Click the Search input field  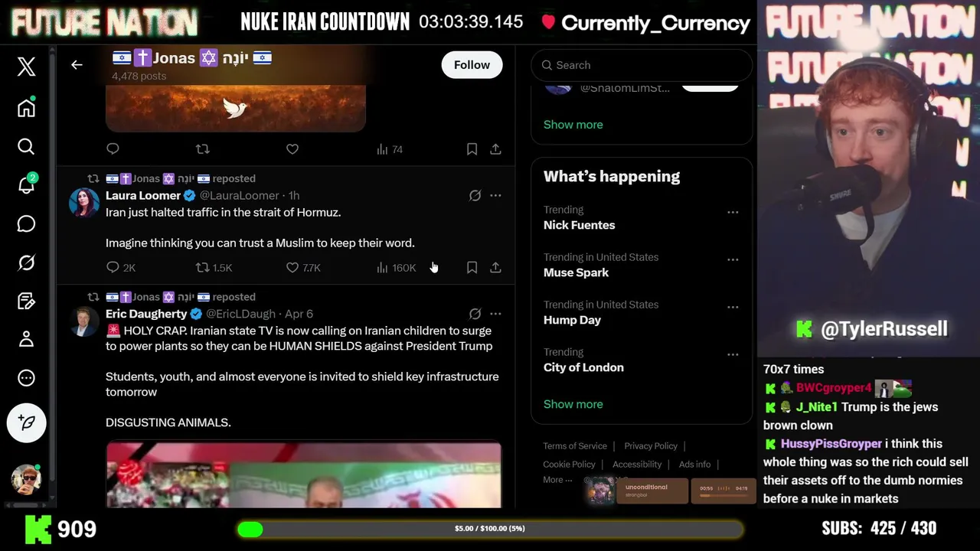point(642,65)
